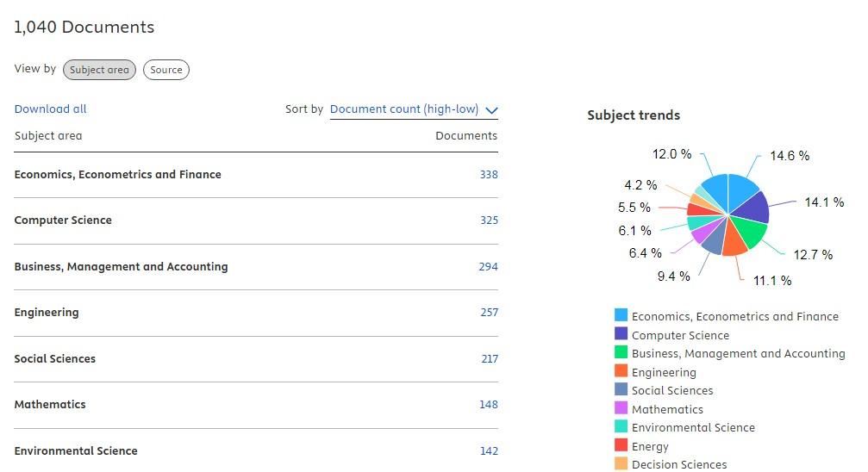Click the Economics light blue legend swatch
Viewport: 868px width, 472px height.
click(x=621, y=315)
